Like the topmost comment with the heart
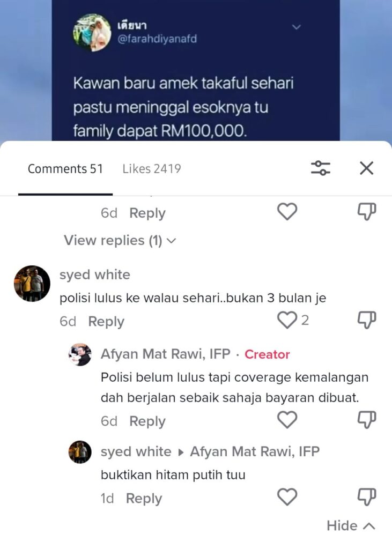 click(x=287, y=211)
